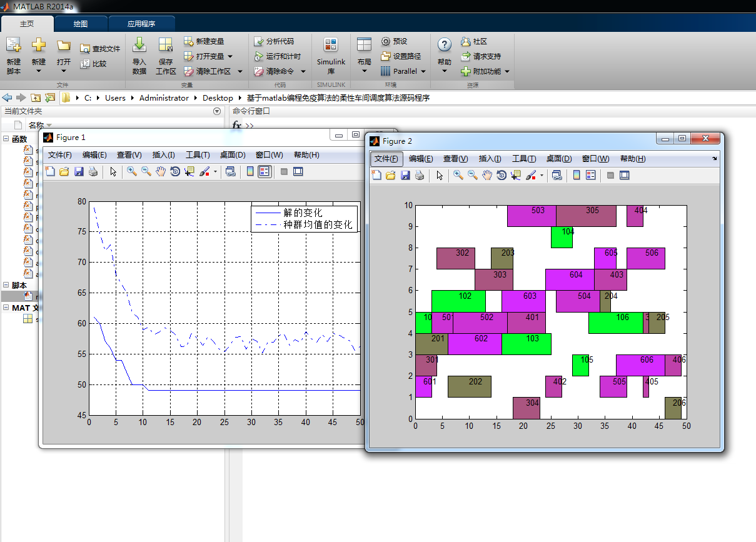Click the 导入数据 import data icon
The width and height of the screenshot is (756, 542).
(x=139, y=45)
